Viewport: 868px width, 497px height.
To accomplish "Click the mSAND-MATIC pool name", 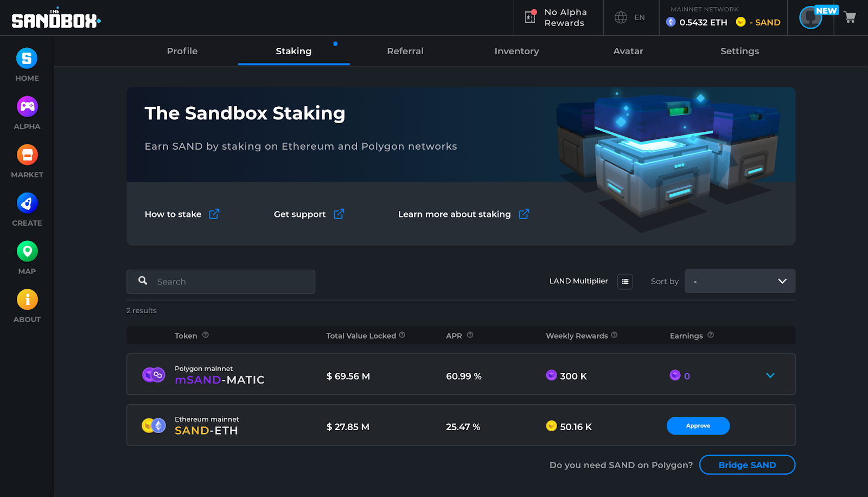I will tap(220, 380).
